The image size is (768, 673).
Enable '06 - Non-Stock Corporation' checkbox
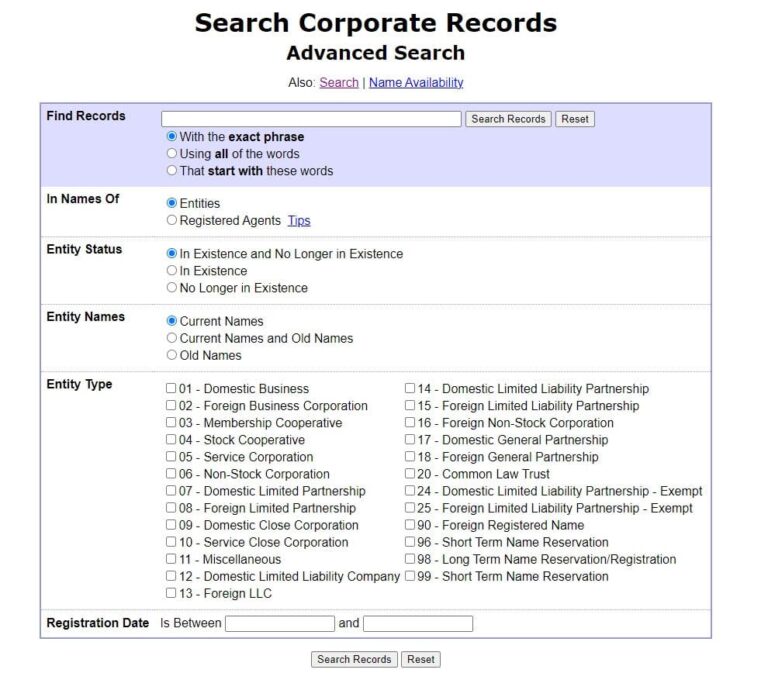coord(172,474)
